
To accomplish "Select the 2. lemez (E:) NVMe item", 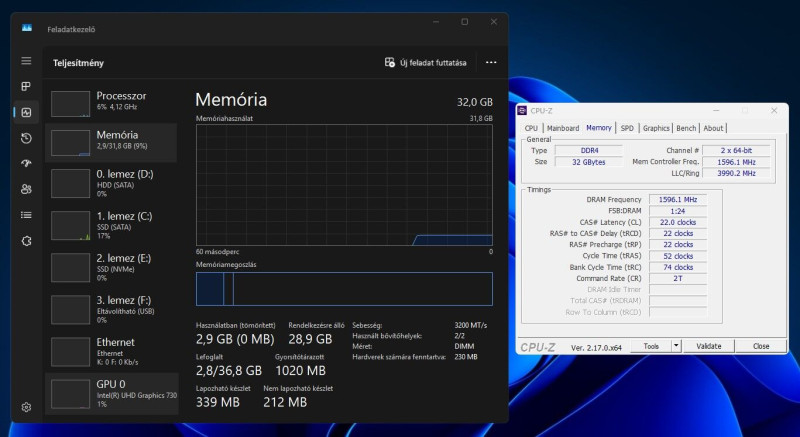I will 111,268.
